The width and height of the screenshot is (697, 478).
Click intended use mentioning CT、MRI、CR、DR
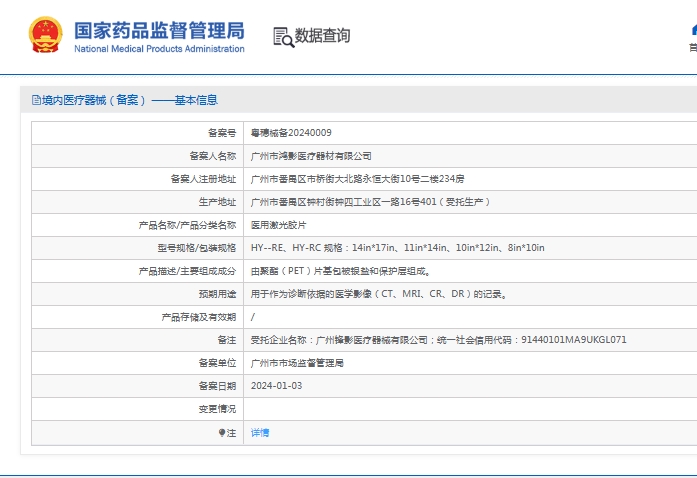[379, 294]
